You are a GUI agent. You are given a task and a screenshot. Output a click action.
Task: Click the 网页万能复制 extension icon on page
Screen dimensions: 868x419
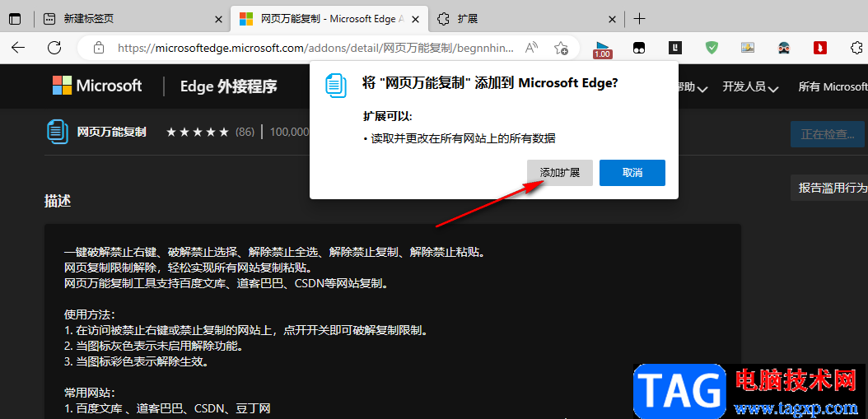click(x=58, y=133)
